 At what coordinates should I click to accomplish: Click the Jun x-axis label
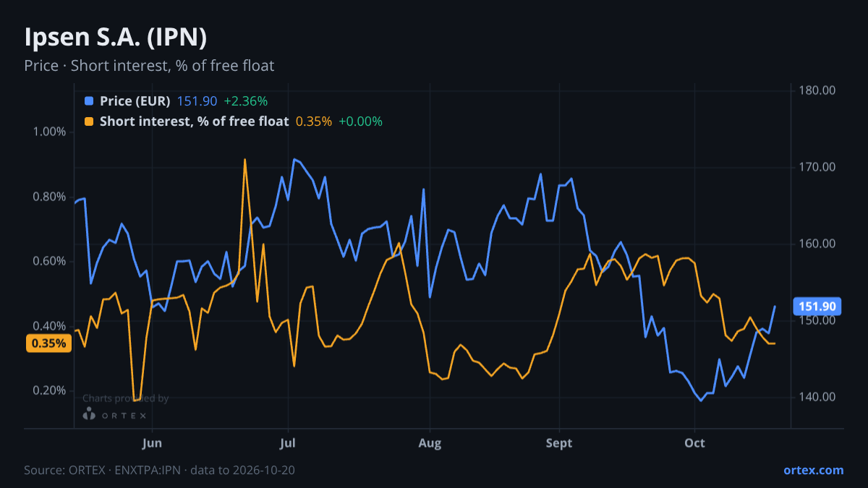pos(152,442)
